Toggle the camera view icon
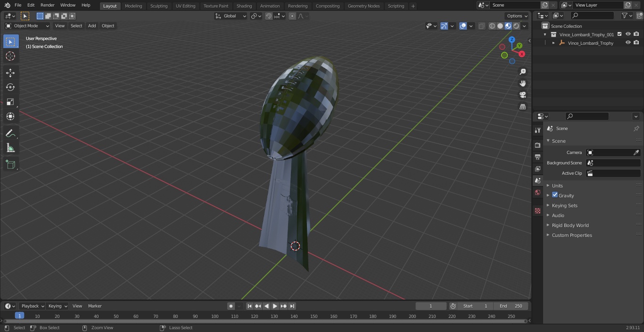Screen dimensions: 644x332 [522, 95]
